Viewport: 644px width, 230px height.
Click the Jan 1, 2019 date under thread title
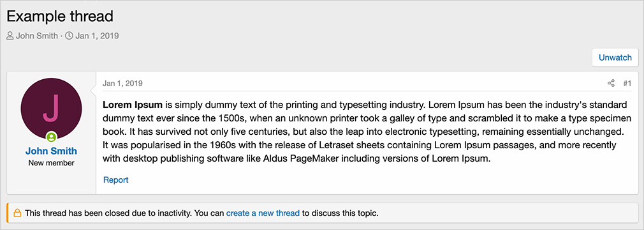click(x=97, y=36)
